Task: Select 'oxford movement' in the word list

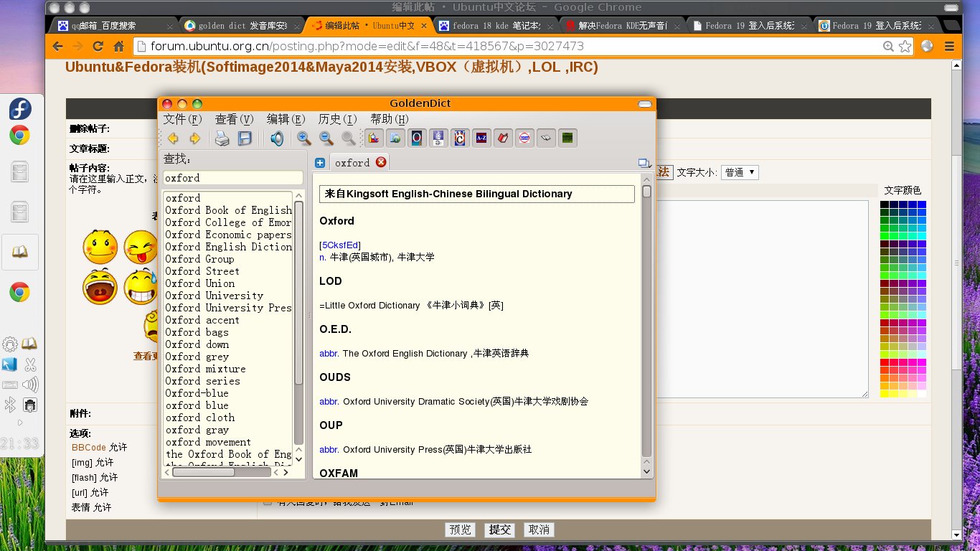Action: 208,442
